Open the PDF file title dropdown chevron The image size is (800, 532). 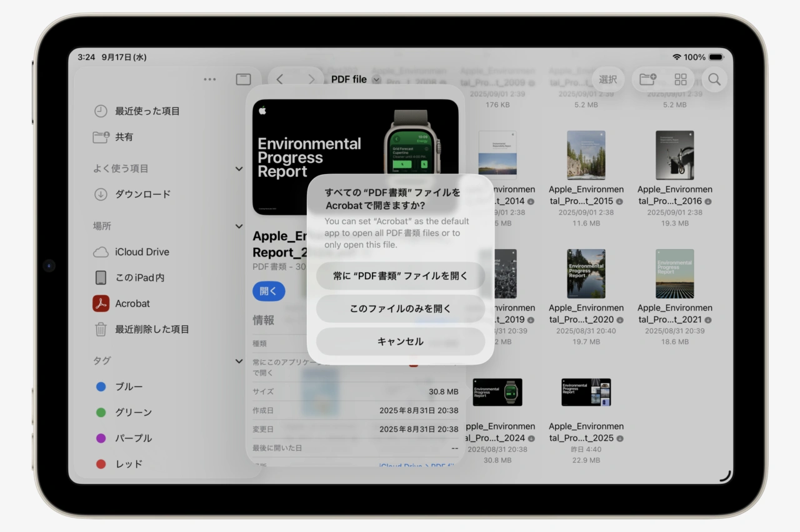[x=376, y=80]
